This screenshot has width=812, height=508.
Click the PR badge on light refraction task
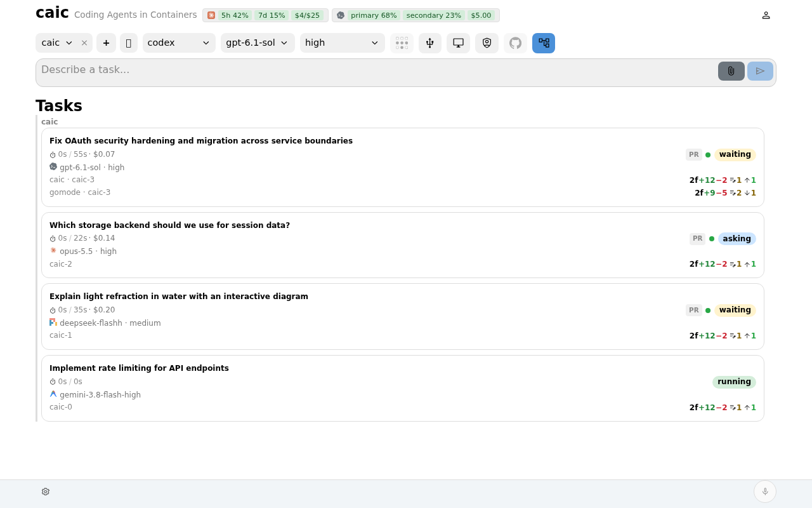tap(694, 310)
